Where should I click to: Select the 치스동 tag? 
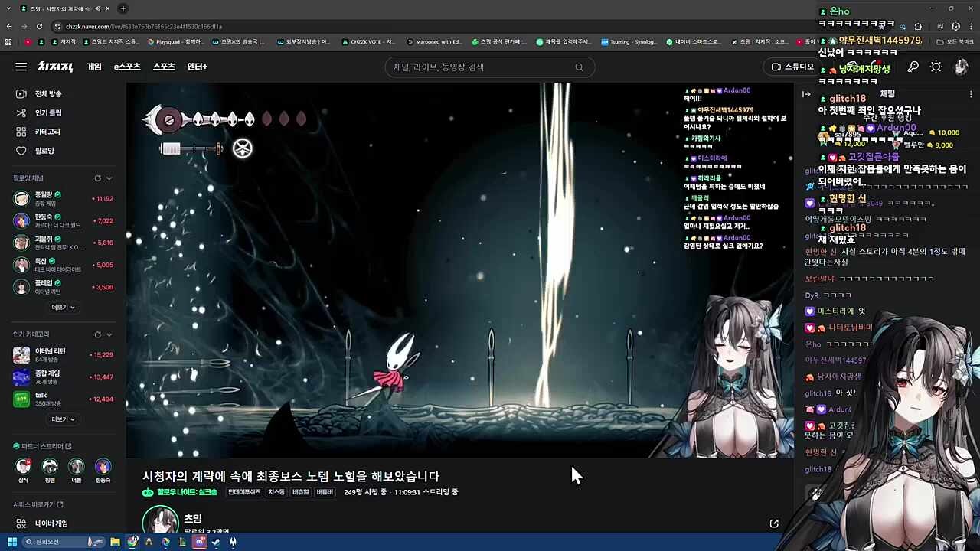pyautogui.click(x=276, y=492)
